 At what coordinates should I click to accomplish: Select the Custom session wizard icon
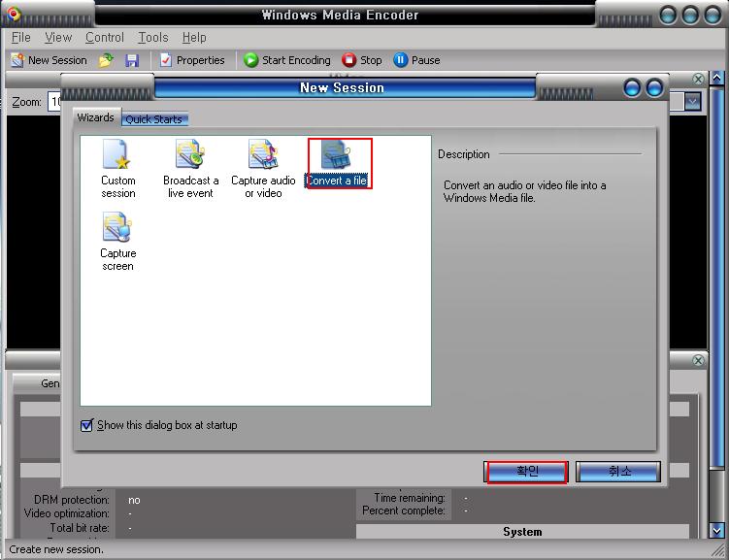[117, 169]
